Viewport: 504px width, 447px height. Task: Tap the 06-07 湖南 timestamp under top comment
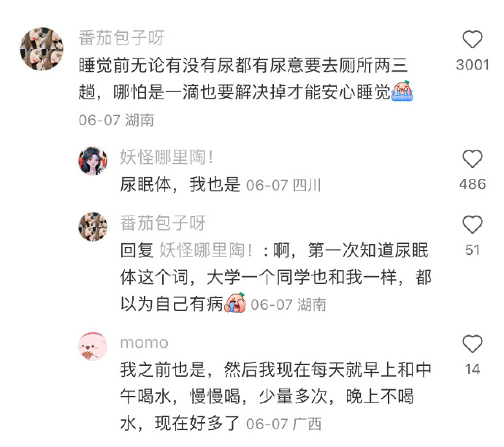[116, 121]
